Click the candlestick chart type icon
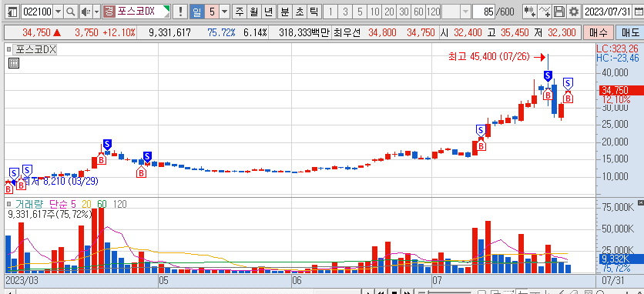This screenshot has width=644, height=294. [529, 12]
